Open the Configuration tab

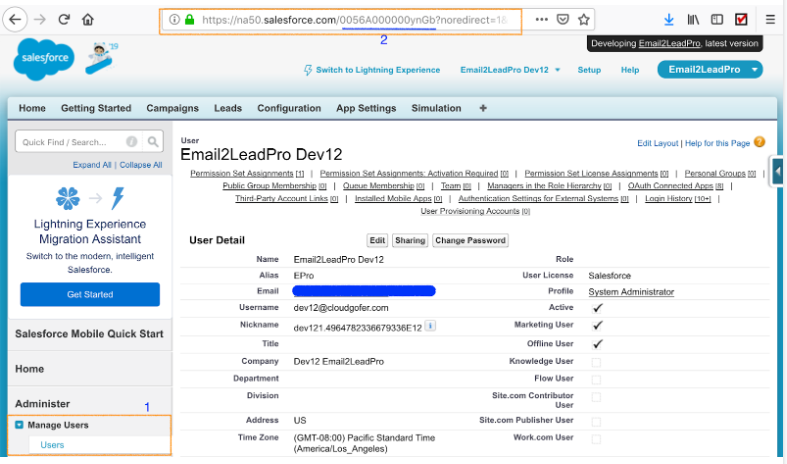pyautogui.click(x=289, y=108)
